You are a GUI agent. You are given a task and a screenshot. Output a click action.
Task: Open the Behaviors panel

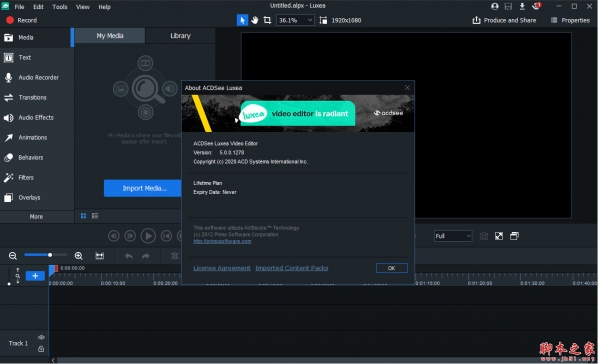pos(37,157)
